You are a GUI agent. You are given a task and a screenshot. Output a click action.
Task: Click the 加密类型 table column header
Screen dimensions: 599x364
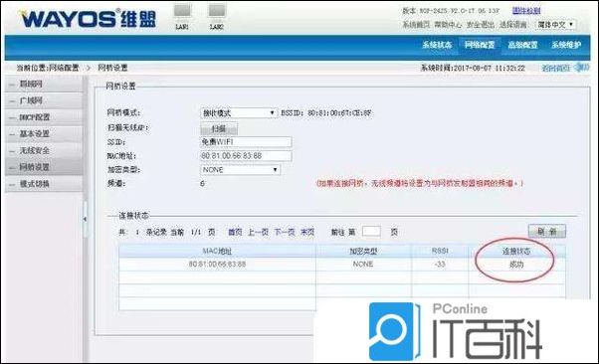point(363,251)
